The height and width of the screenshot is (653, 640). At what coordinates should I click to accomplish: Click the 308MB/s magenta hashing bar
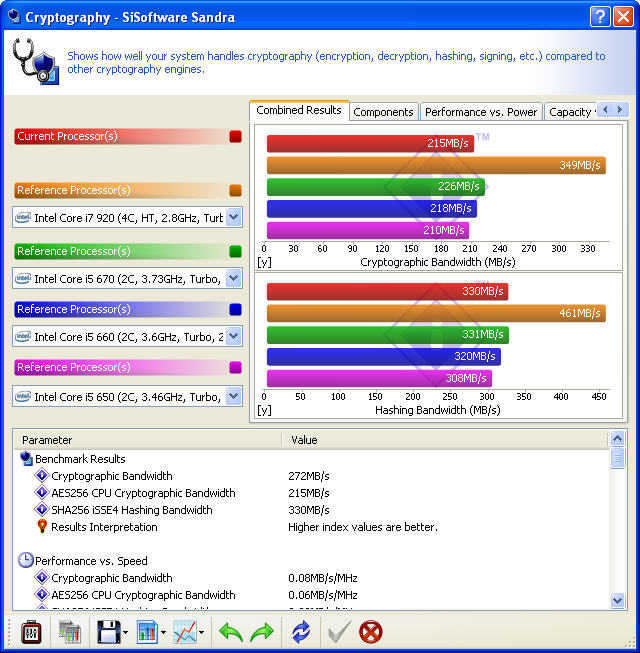tap(379, 378)
